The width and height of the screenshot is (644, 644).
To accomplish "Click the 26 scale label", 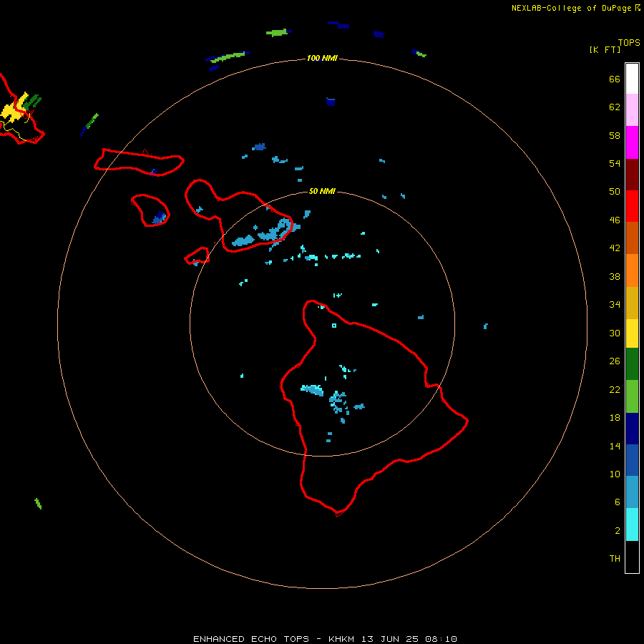I will (615, 361).
